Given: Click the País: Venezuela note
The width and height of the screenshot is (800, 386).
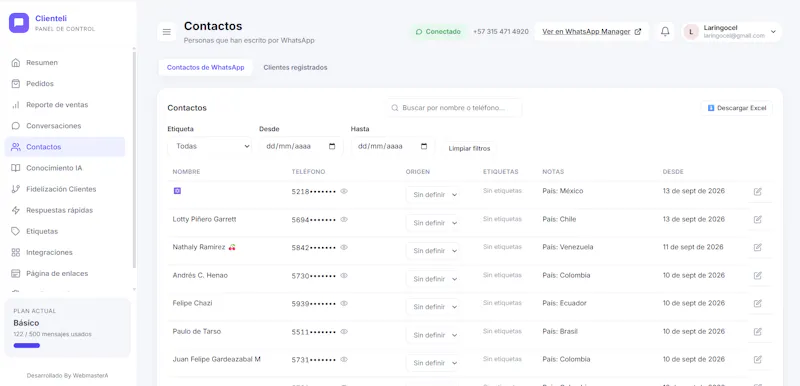Looking at the screenshot, I should point(568,247).
